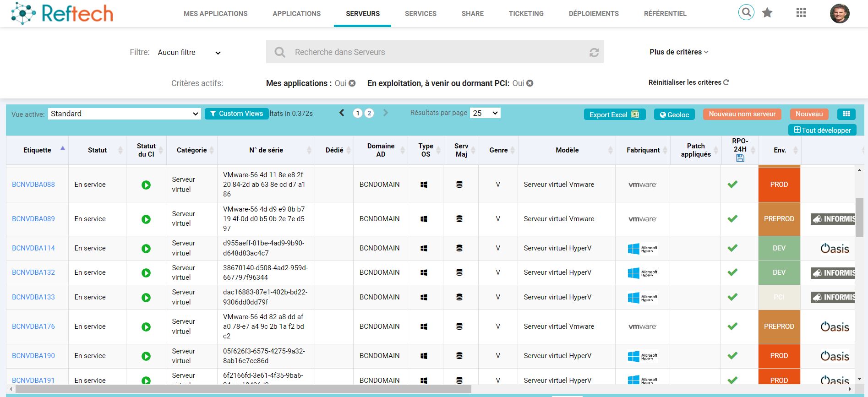
Task: Remove the Mes applications active criterion
Action: point(352,83)
